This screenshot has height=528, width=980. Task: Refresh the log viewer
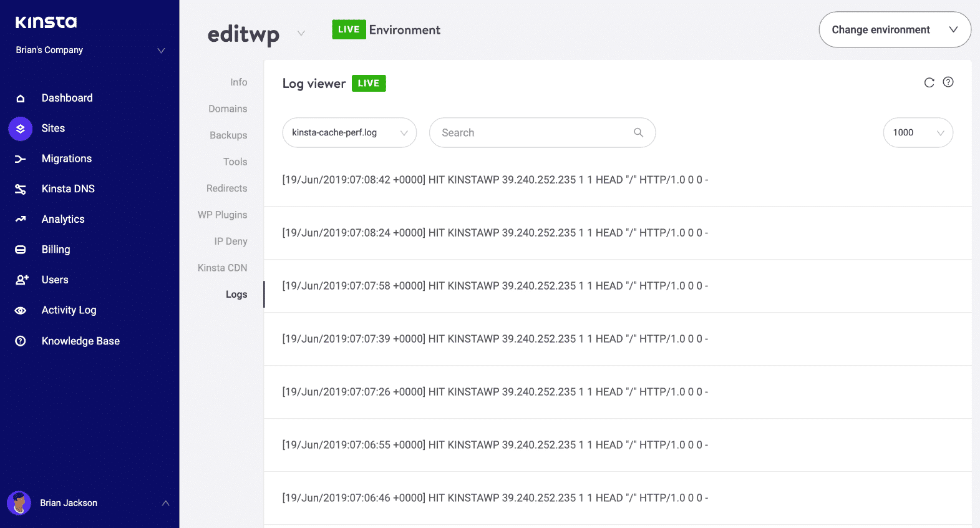(x=929, y=82)
